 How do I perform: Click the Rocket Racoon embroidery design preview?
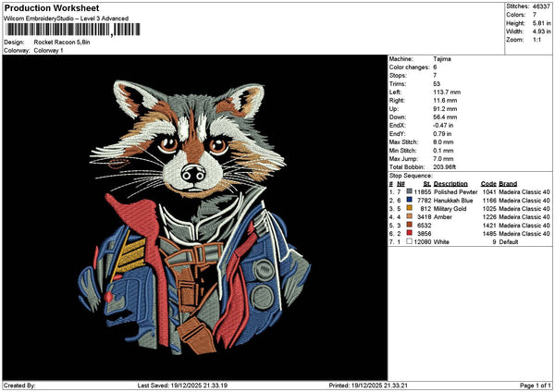point(194,217)
